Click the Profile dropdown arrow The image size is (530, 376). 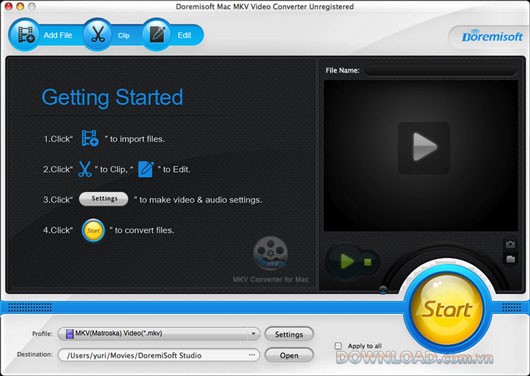pos(253,334)
